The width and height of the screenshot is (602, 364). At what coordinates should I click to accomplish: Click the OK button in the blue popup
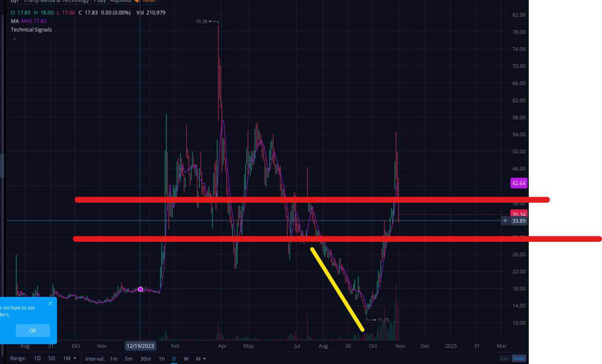point(33,330)
